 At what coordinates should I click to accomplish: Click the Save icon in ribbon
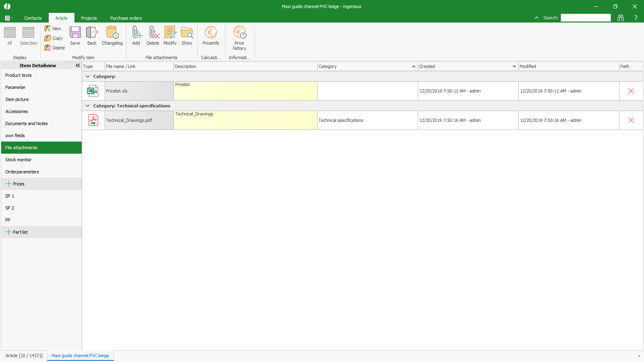75,36
